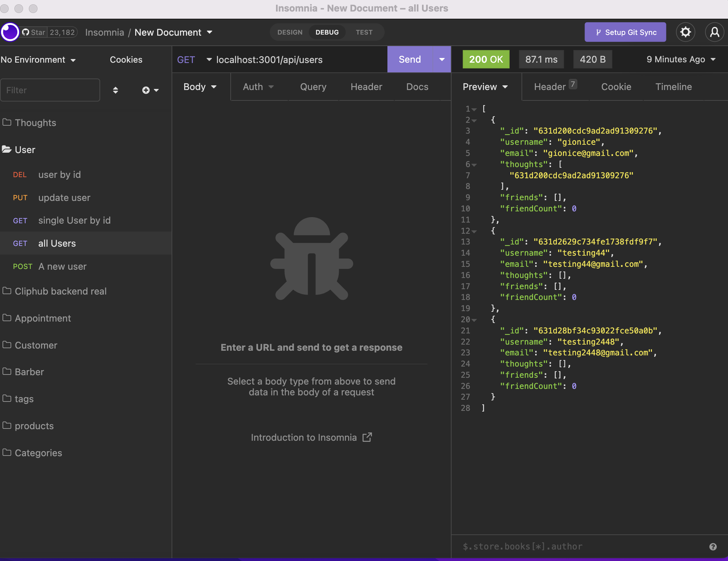Open the 9 Minutes Ago history dropdown
This screenshot has height=561, width=728.
point(681,59)
